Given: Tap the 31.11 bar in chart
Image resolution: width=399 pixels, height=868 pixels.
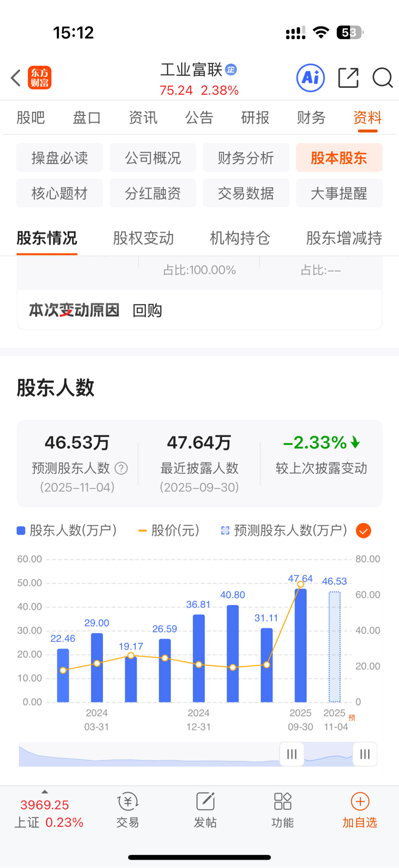Looking at the screenshot, I should 267,665.
